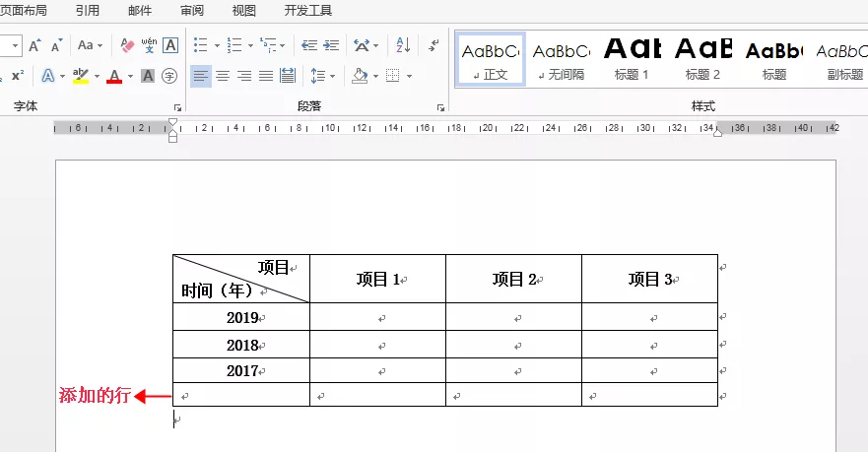Open the Paragraph dialog launcher
The image size is (868, 452).
tap(440, 108)
